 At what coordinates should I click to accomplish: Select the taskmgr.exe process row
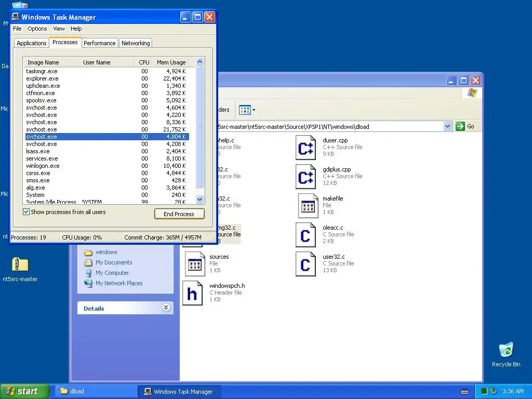107,71
